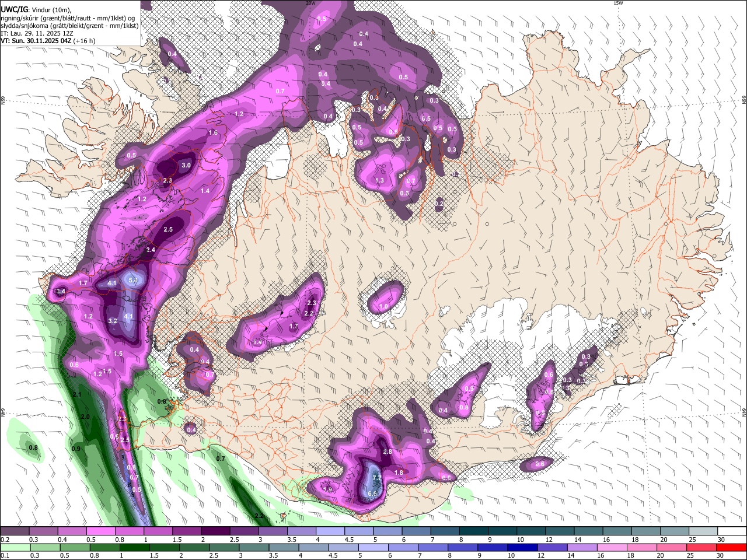Click the "IT: Lau. 29. 11. 2025 12Z" line
Screen dimensions: 747x560
[x=37, y=33]
